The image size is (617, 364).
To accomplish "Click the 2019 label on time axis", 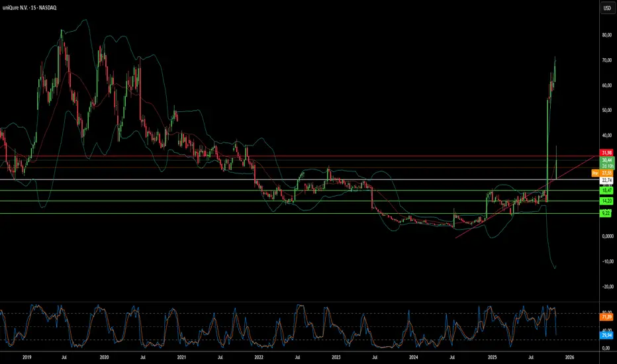I will click(x=26, y=357).
